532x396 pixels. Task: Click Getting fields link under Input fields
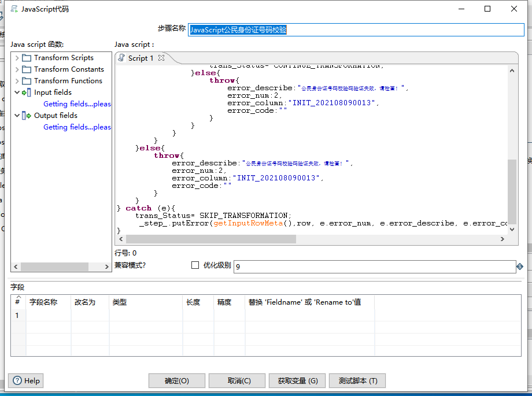(x=77, y=103)
